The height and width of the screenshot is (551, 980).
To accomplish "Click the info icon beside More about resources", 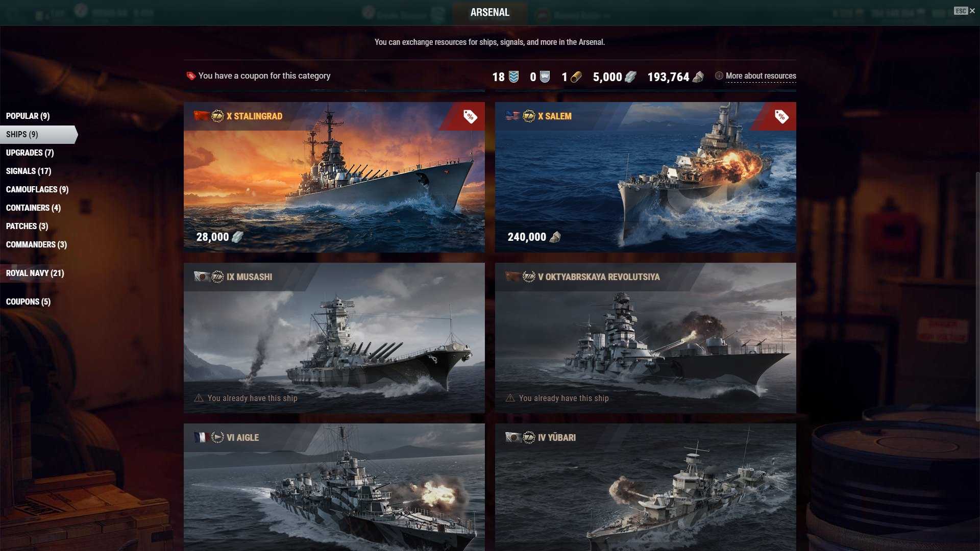I will pos(719,76).
